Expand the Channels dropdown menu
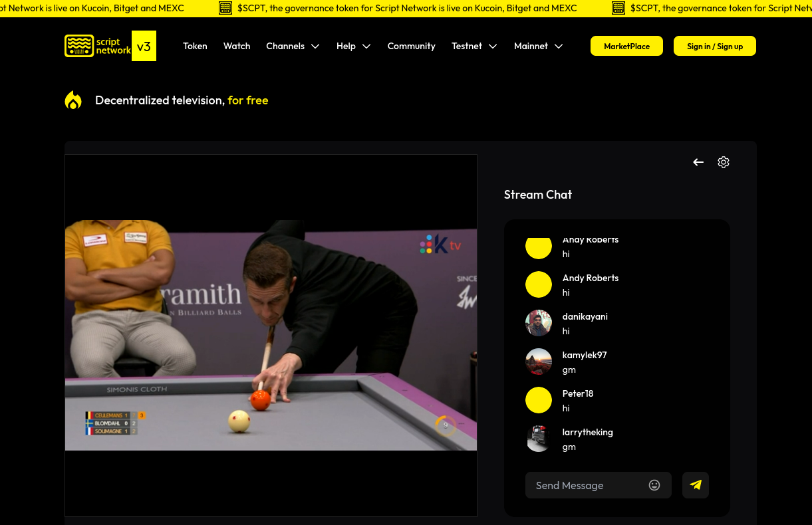This screenshot has width=812, height=525. pyautogui.click(x=293, y=46)
